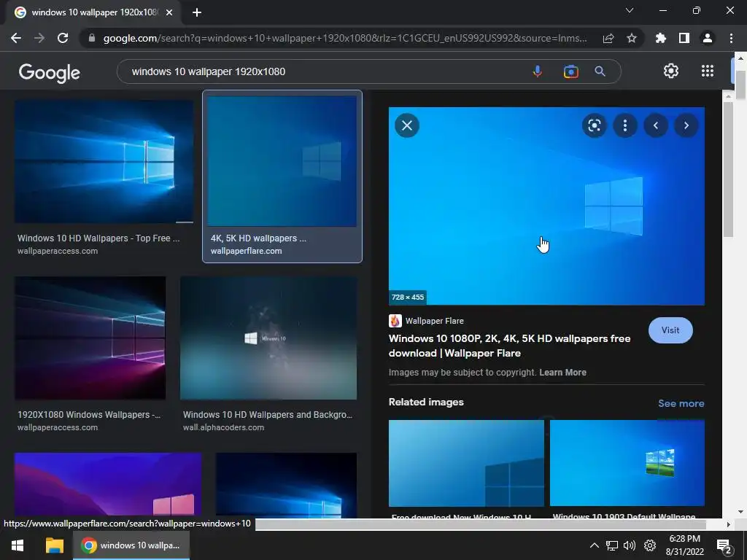Click the Google logo
The width and height of the screenshot is (747, 560).
(50, 72)
